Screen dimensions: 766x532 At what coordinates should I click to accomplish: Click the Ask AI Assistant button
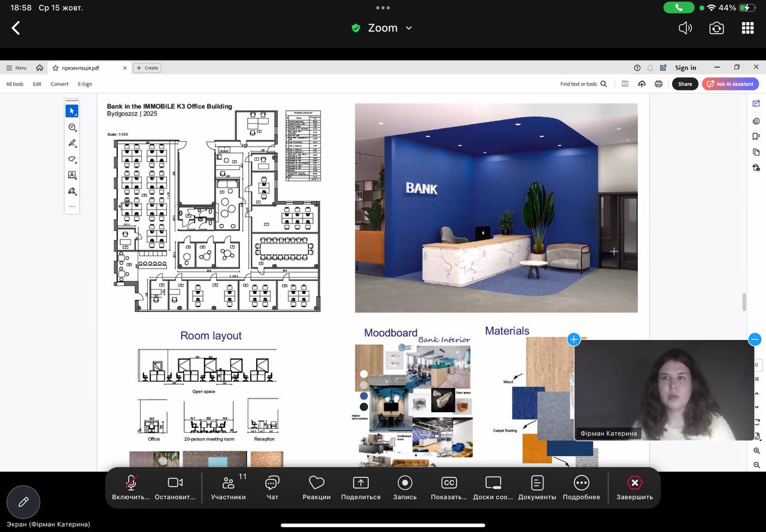click(x=730, y=84)
